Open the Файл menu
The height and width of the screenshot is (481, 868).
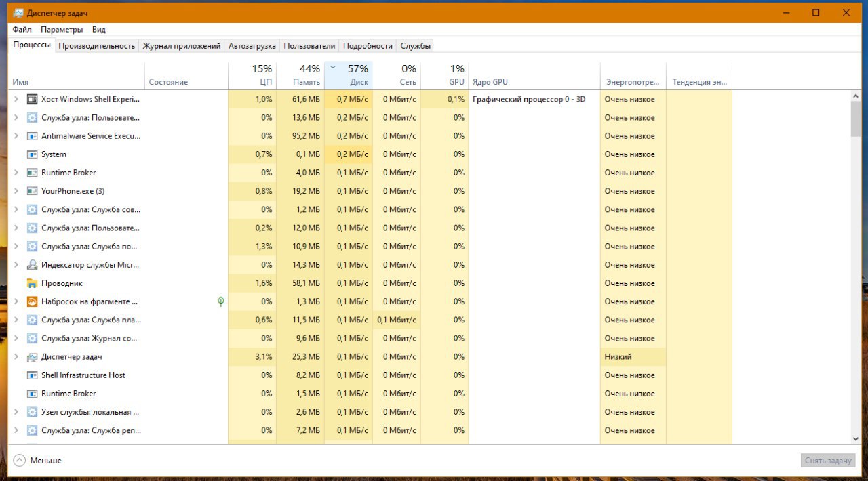pos(22,30)
